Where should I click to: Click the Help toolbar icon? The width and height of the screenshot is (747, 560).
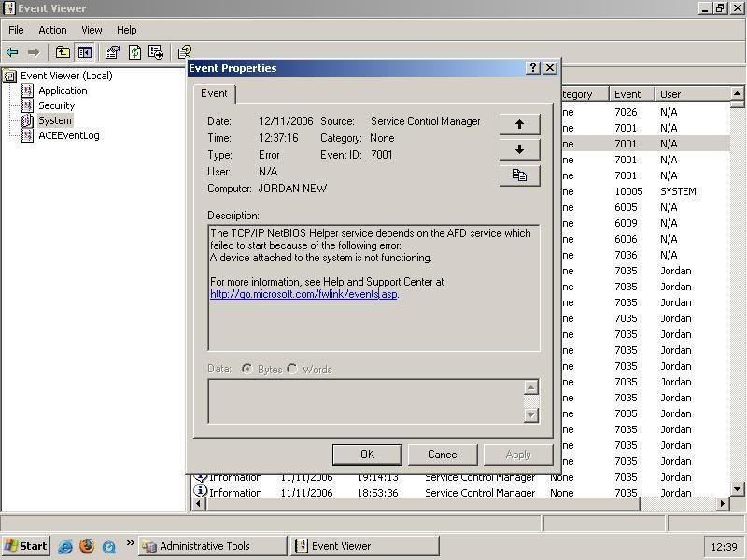184,51
